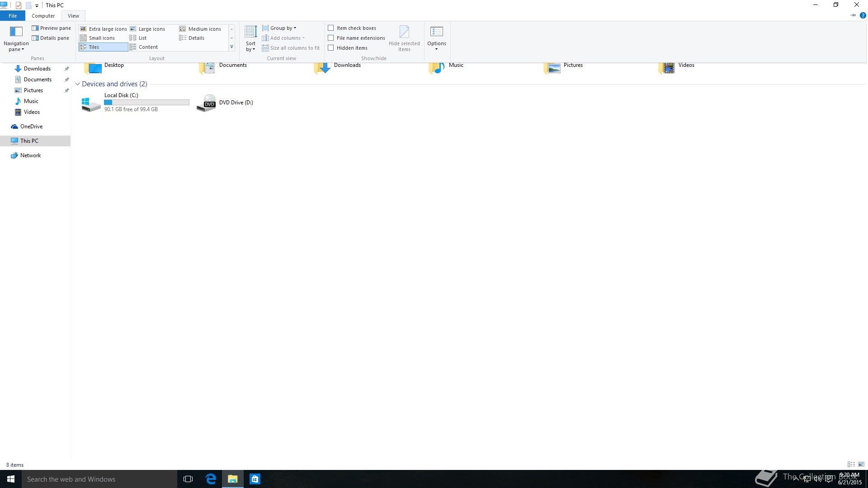868x488 pixels.
Task: Open Task View on taskbar
Action: click(188, 479)
